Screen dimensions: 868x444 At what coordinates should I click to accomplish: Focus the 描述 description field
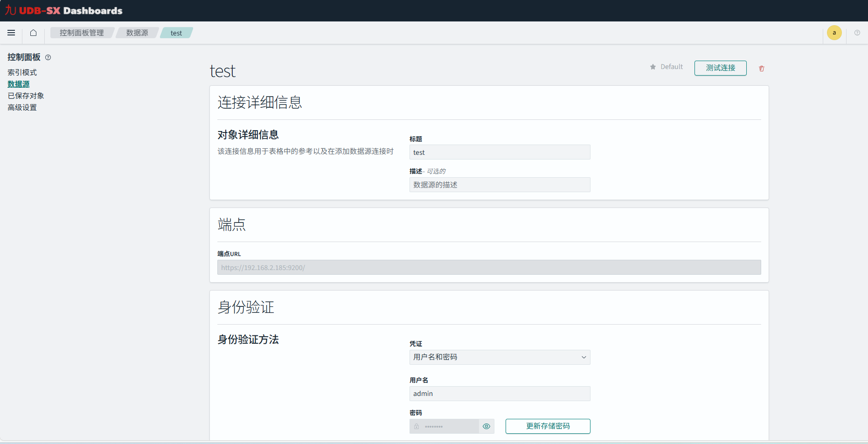coord(500,185)
